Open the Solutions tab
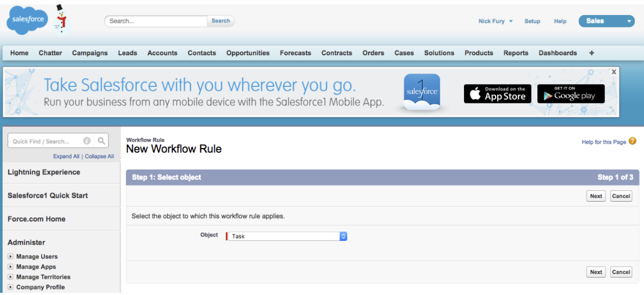 (x=439, y=53)
